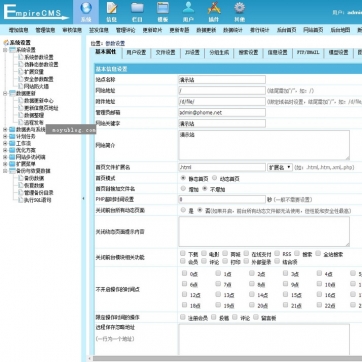Image resolution: width=362 pixels, height=362 pixels.
Task: Click the sidebar collapse arrow handle
Action: coord(83,198)
